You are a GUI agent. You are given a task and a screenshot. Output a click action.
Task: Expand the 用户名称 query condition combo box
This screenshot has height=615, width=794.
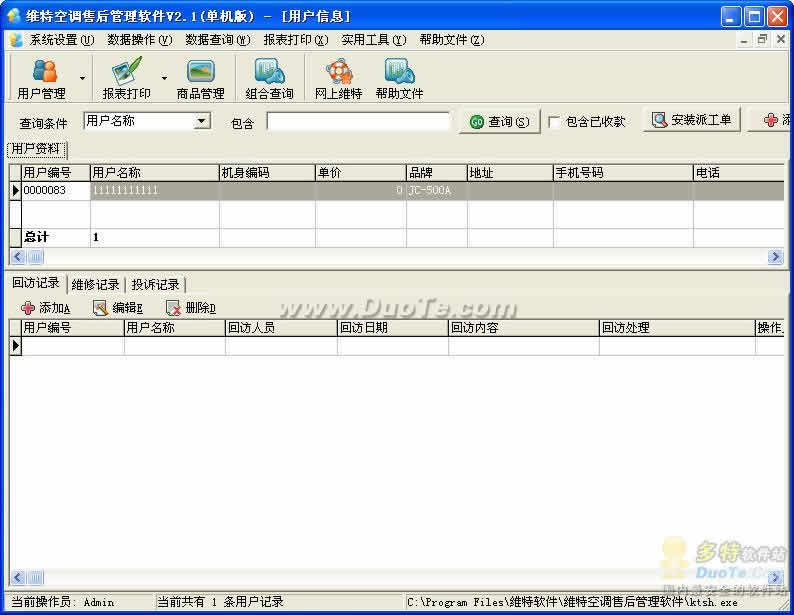coord(202,121)
